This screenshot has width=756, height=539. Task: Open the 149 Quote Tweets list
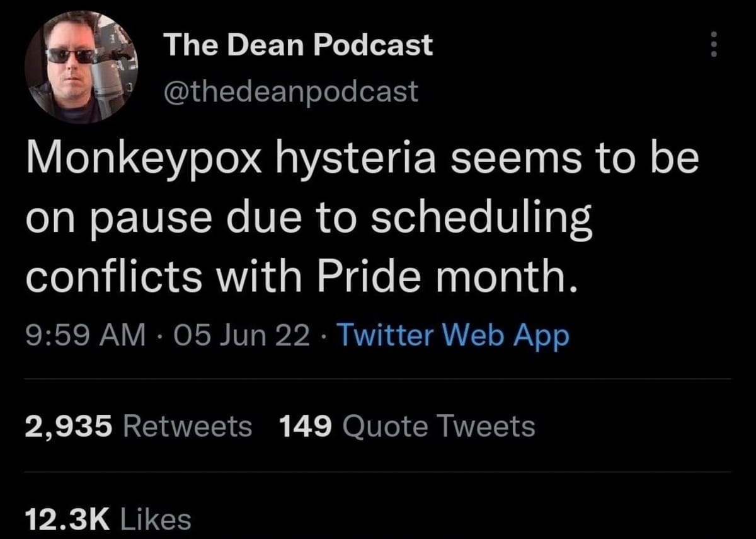(x=406, y=427)
